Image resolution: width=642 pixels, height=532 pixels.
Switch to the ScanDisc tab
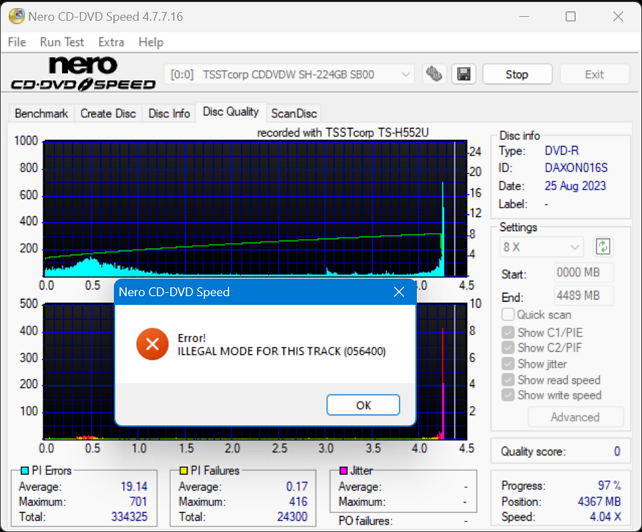294,113
